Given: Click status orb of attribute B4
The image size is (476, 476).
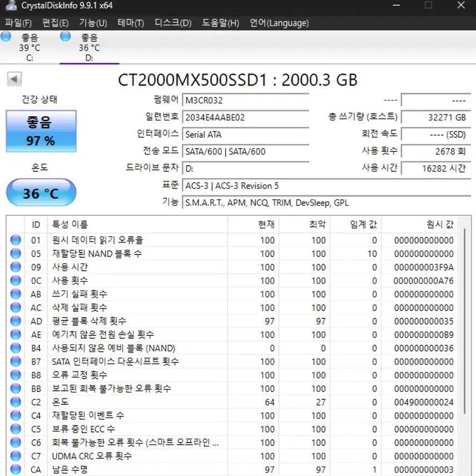Looking at the screenshot, I should pos(16,348).
